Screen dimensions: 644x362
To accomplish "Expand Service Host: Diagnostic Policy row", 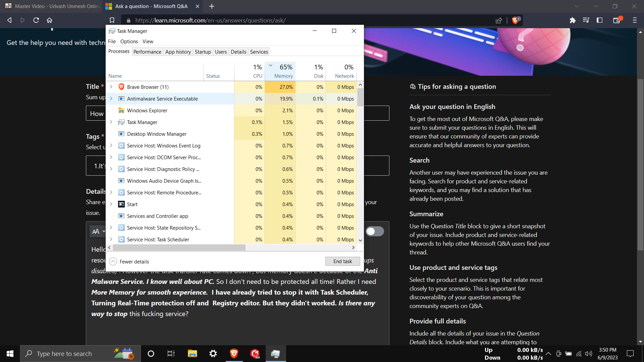I will point(111,169).
